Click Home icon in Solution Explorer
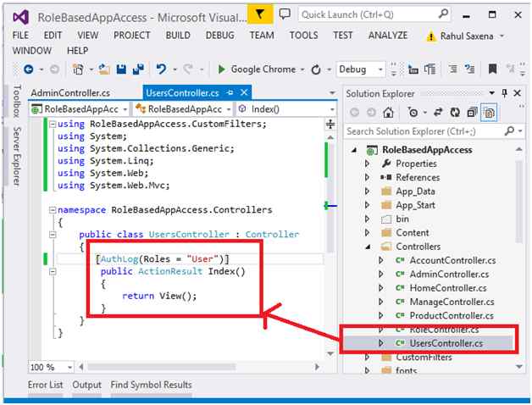 point(388,113)
